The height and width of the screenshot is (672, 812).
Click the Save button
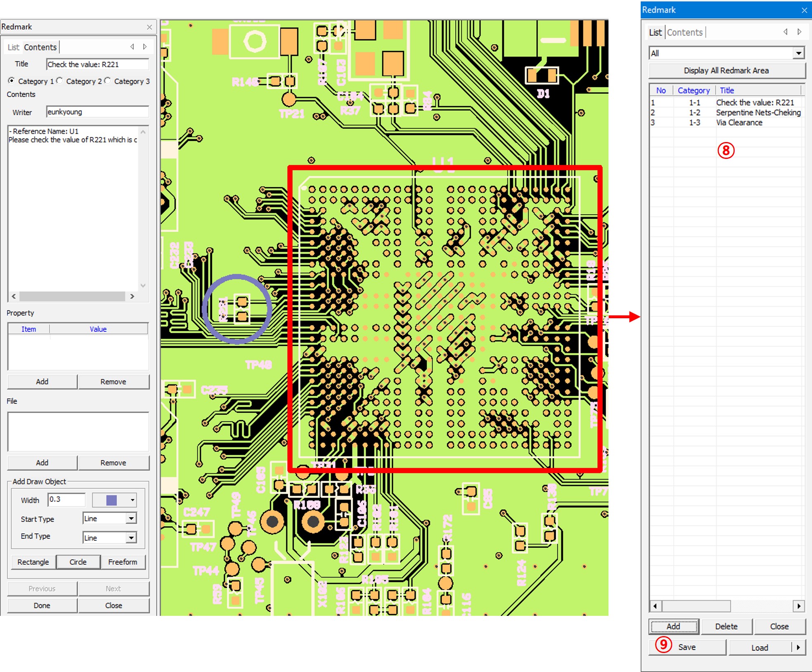point(687,647)
